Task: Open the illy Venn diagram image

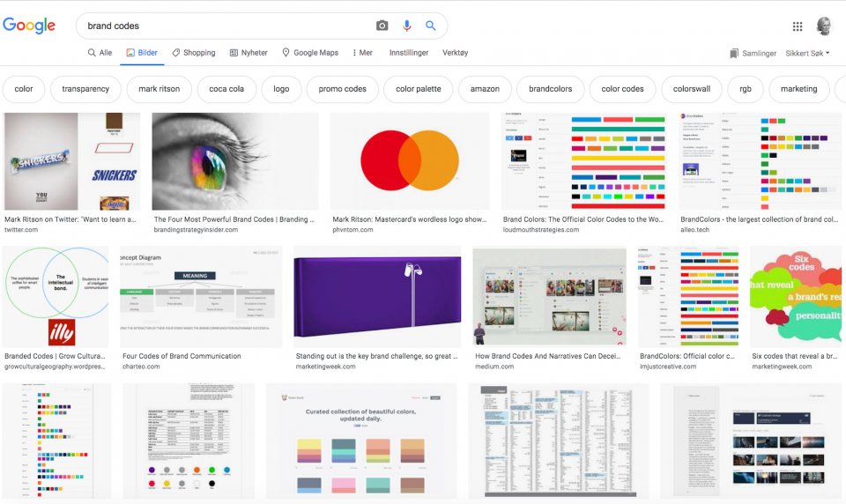Action: point(56,296)
